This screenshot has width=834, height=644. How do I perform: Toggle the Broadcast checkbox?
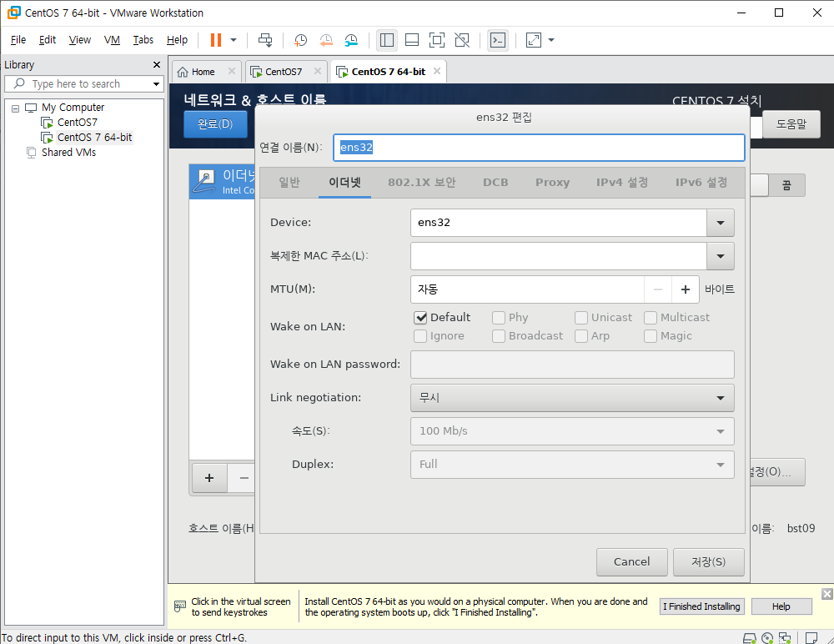[x=499, y=336]
